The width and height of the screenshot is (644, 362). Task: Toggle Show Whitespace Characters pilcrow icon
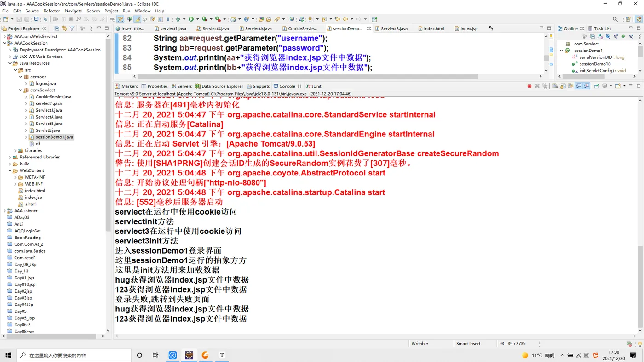coord(168,19)
